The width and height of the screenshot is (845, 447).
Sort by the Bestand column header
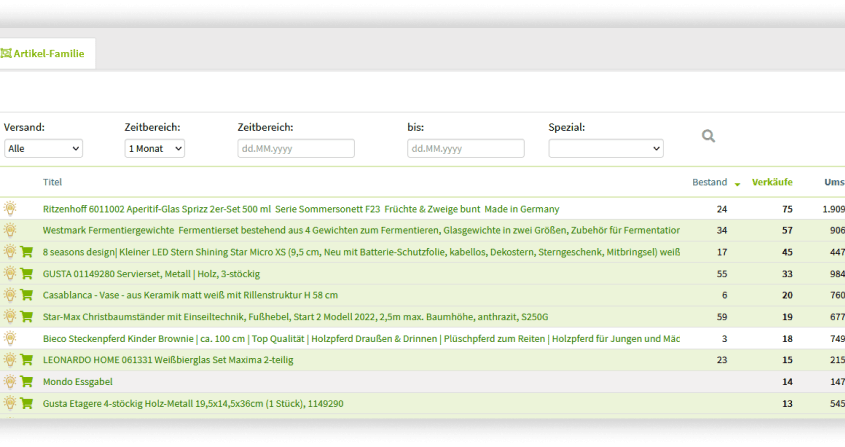pos(709,182)
